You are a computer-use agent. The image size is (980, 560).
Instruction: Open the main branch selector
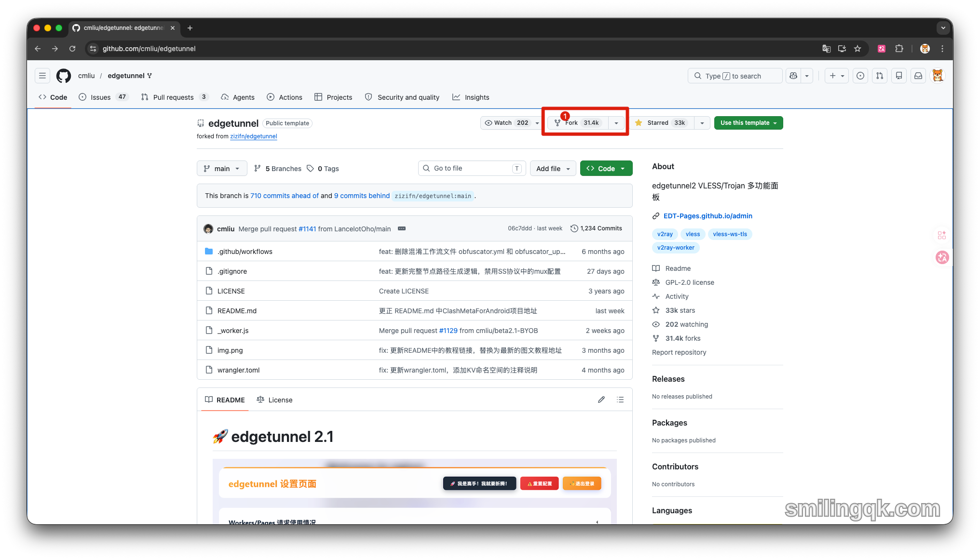coord(222,169)
